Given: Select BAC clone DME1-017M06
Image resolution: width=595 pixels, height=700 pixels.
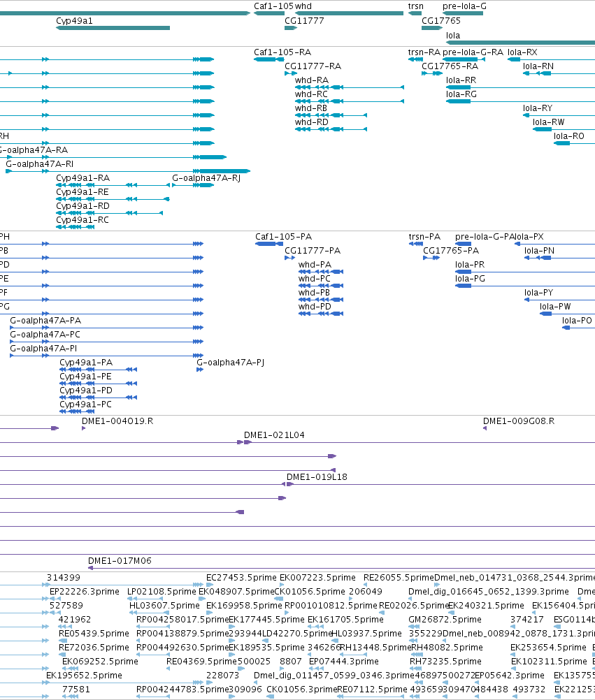Looking at the screenshot, I should coord(120,561).
